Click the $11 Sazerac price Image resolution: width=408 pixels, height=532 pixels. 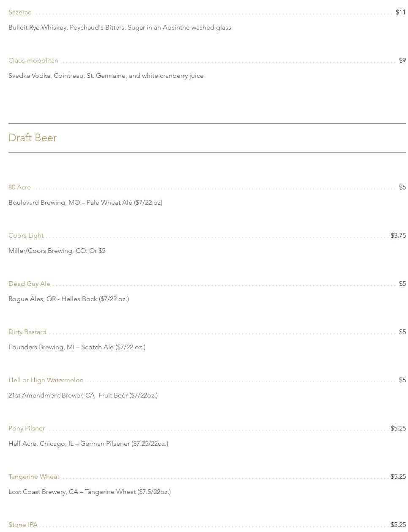400,12
